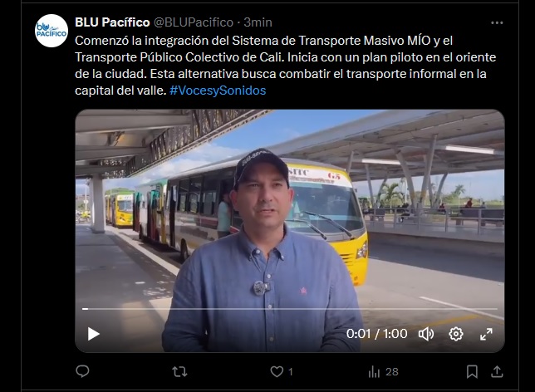The width and height of the screenshot is (535, 392).
Task: Open the #VocesySonidos hashtag
Action: 218,91
